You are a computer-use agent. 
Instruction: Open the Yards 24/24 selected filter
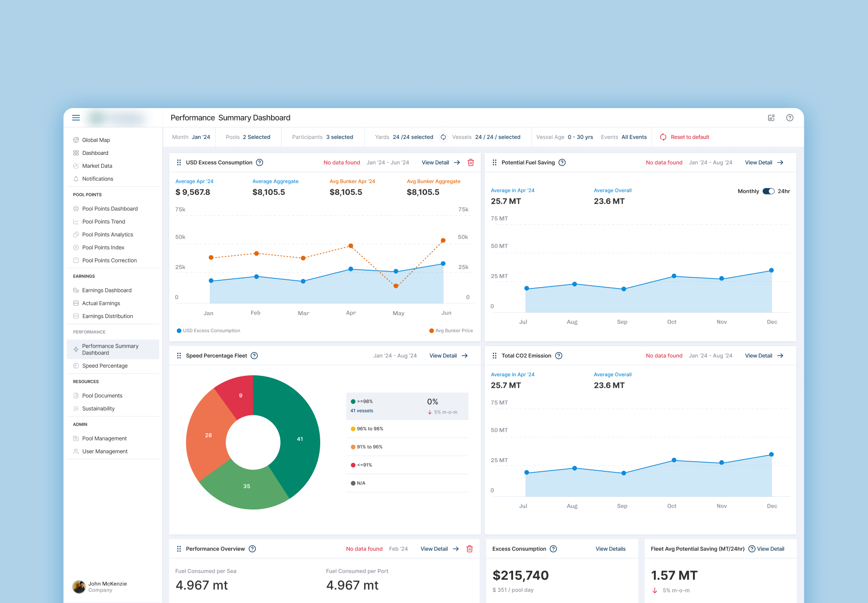404,137
